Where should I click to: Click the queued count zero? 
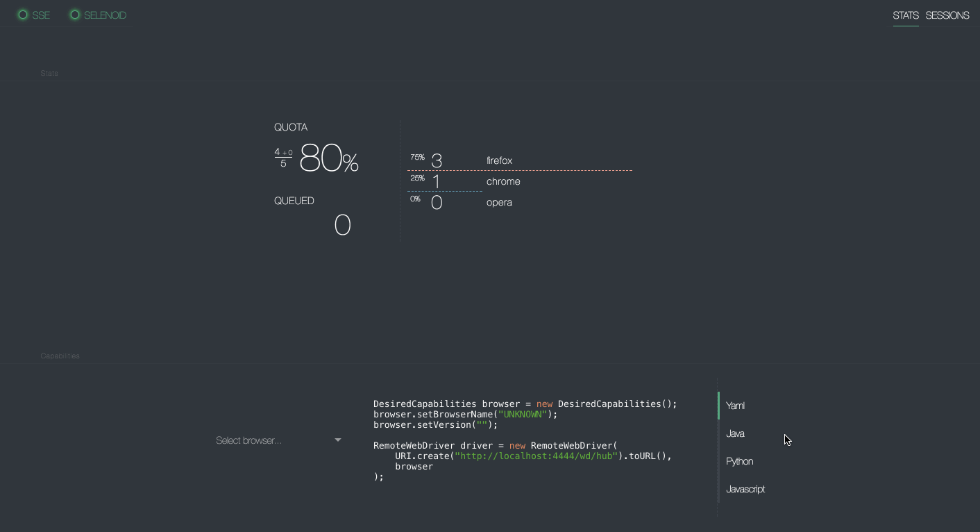(342, 225)
